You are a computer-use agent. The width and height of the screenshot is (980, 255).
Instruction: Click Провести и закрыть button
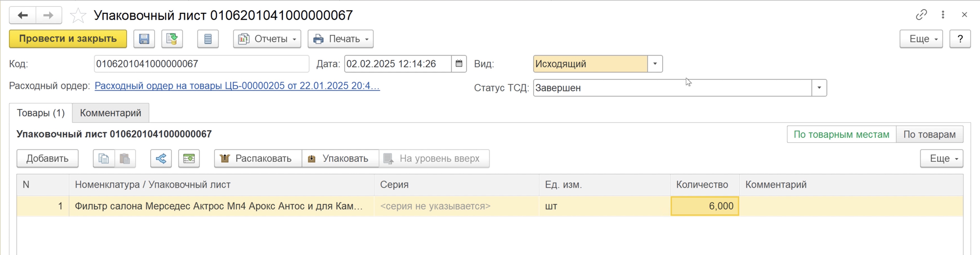coord(68,39)
